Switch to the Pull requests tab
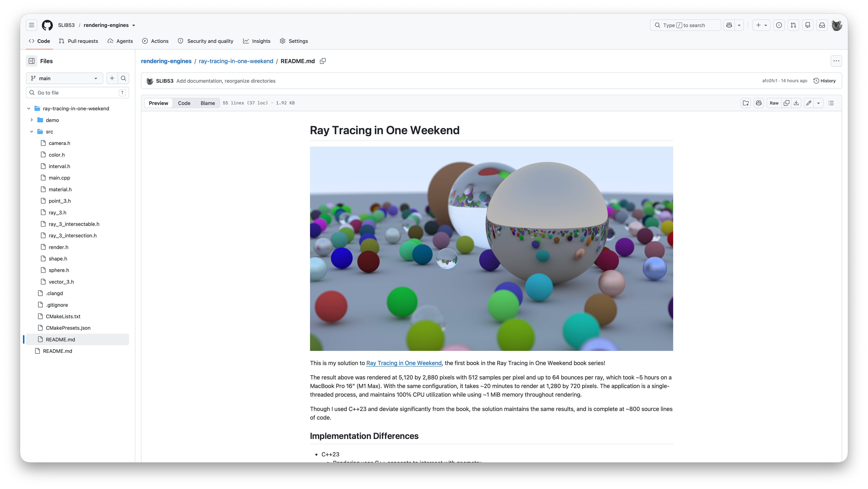 [79, 41]
